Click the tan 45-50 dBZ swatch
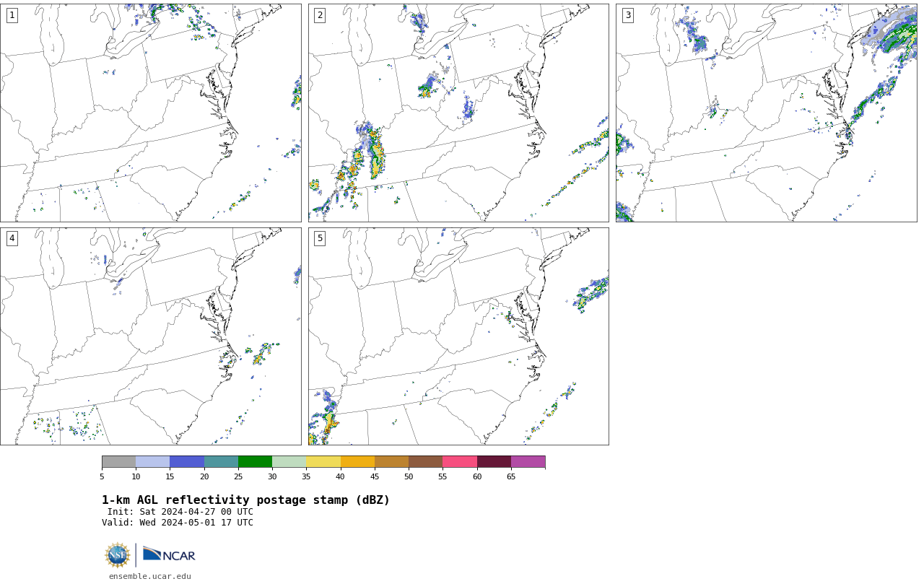 [391, 462]
